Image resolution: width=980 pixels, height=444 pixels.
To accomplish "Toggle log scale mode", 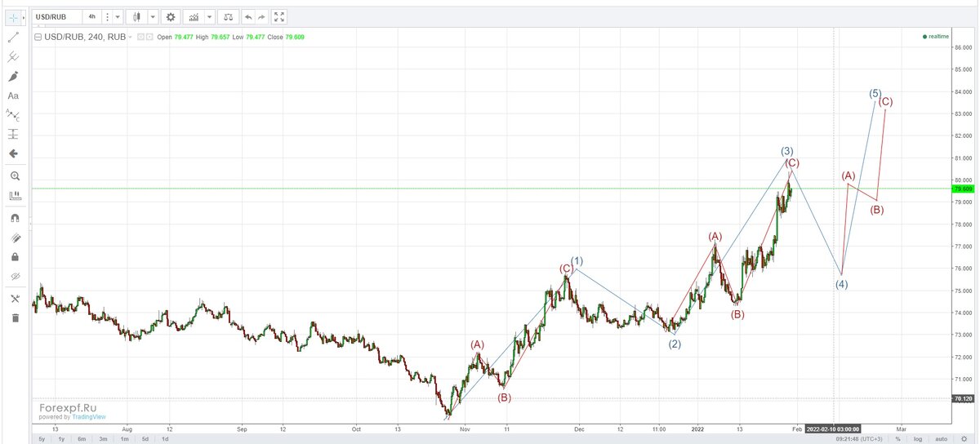I will pyautogui.click(x=918, y=439).
